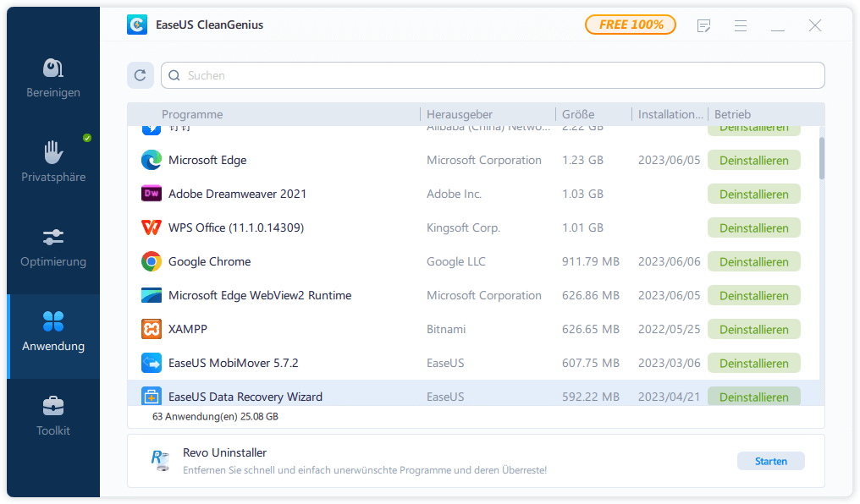Screen dimensions: 860x504
Task: Click the WPS Office icon
Action: click(x=152, y=227)
